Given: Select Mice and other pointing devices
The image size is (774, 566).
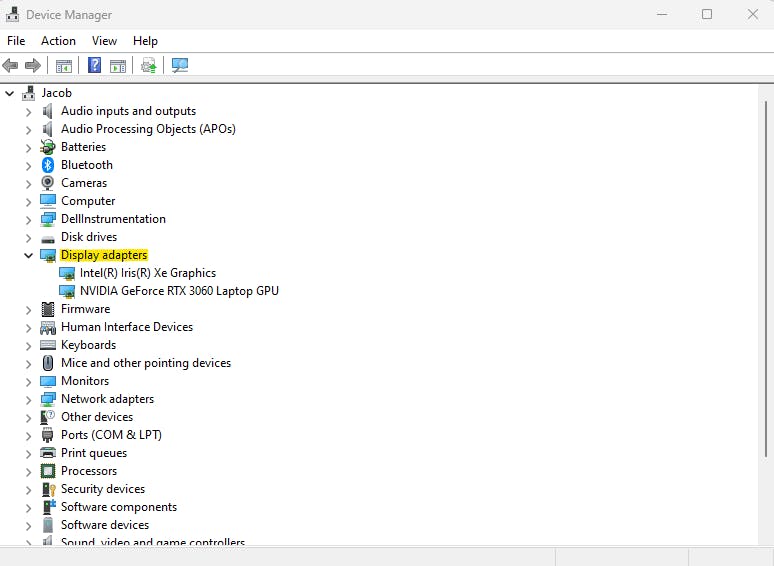Looking at the screenshot, I should pyautogui.click(x=146, y=363).
